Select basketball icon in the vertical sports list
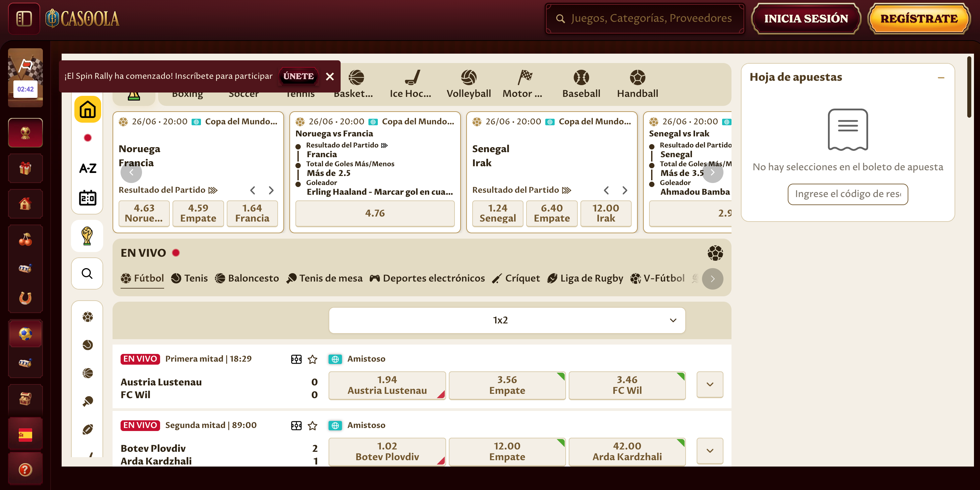Screen dimensions: 980x490 tap(87, 373)
